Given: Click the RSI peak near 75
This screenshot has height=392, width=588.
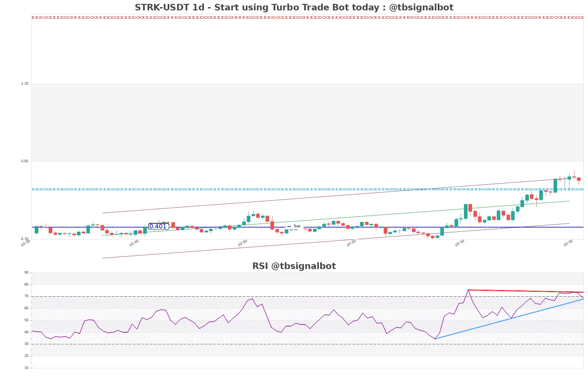Looking at the screenshot, I should (x=468, y=290).
